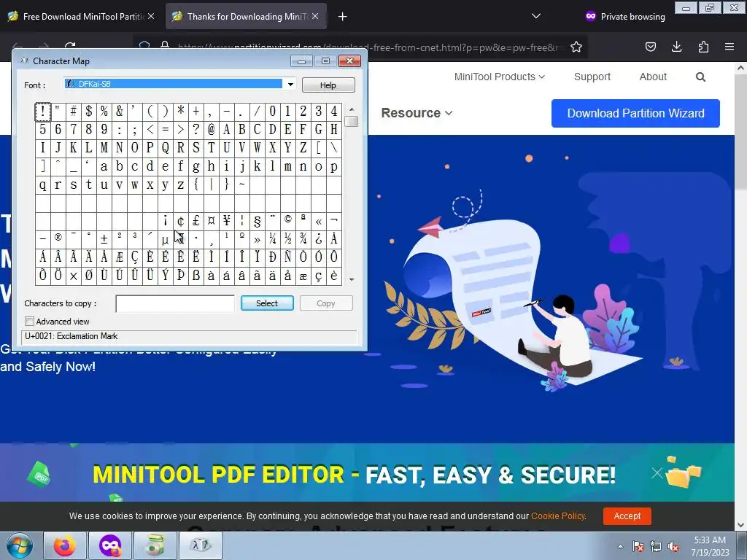Click the network tray icon

656,546
